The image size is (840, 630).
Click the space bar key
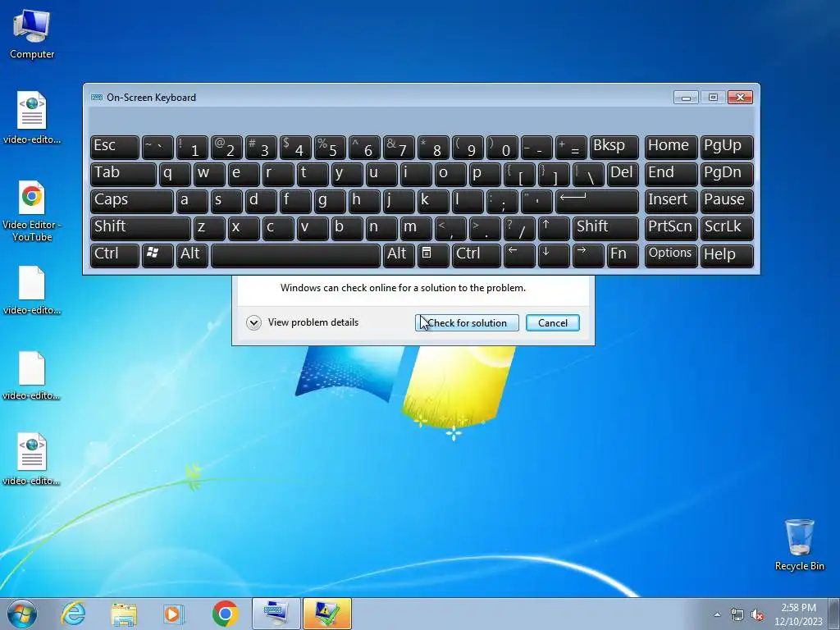(x=295, y=255)
